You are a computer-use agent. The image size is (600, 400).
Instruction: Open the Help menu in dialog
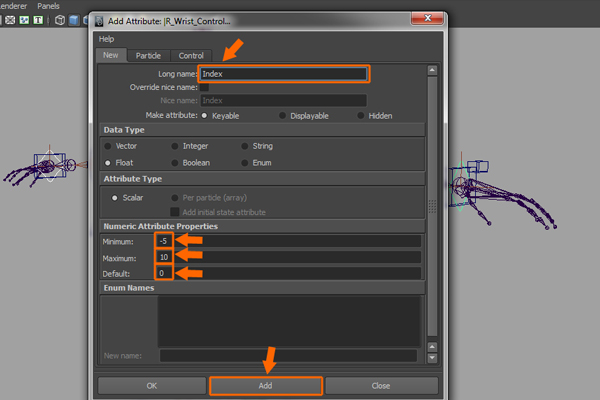106,39
